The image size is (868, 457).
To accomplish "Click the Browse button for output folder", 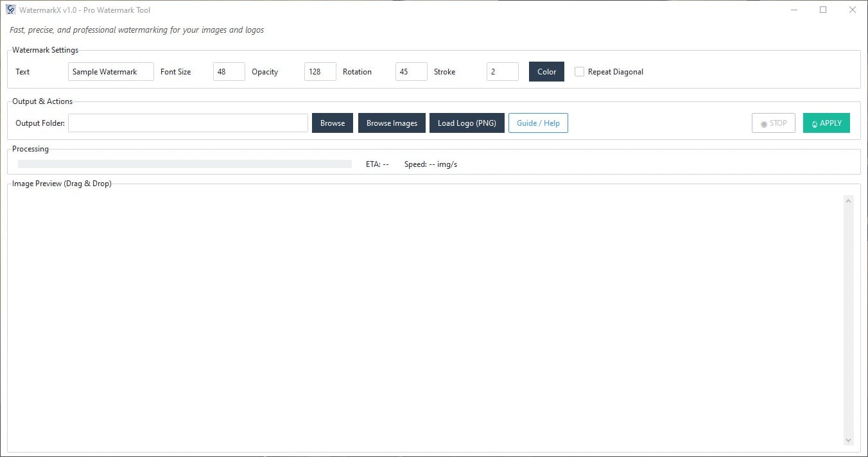I will coord(332,123).
